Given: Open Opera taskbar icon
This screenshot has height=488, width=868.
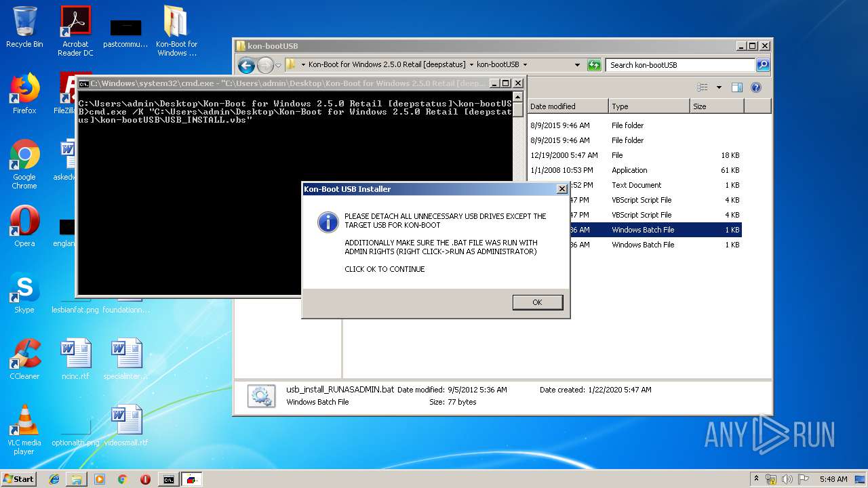Looking at the screenshot, I should (x=145, y=479).
